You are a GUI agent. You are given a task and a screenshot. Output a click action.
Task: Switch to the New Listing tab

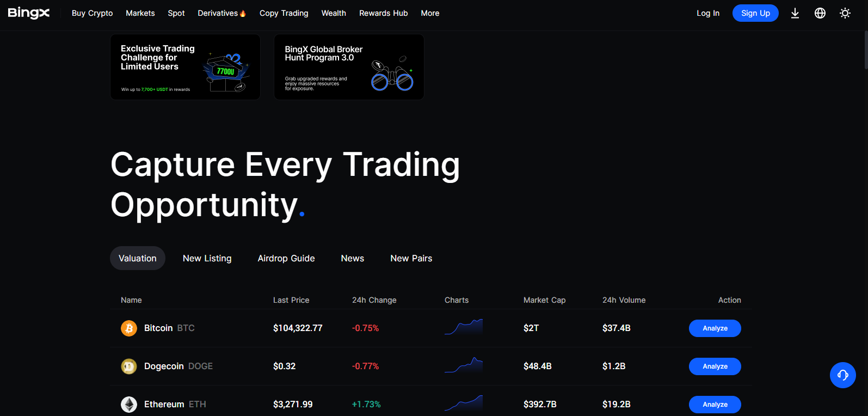coord(207,258)
